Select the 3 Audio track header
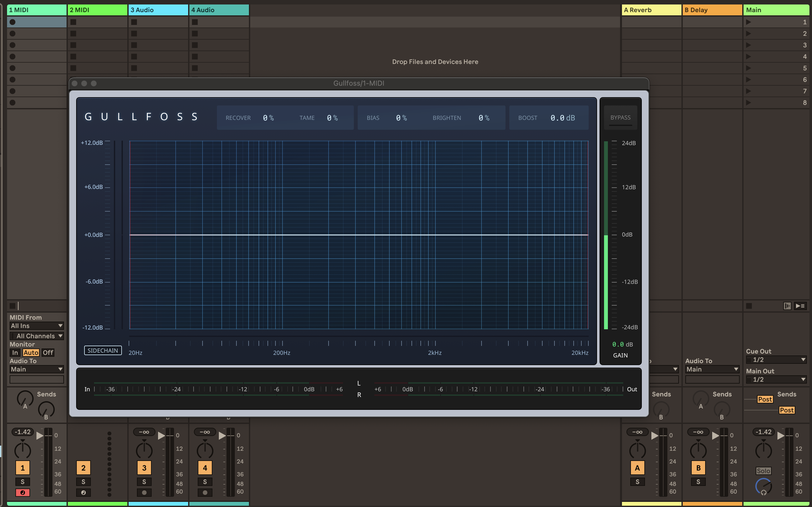 pos(158,10)
